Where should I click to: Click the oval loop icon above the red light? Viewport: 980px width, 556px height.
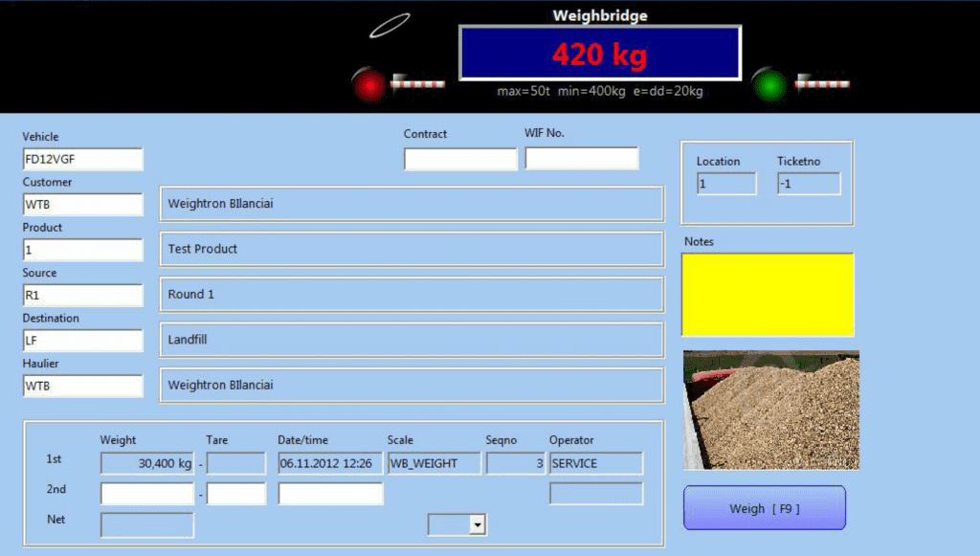[x=390, y=26]
